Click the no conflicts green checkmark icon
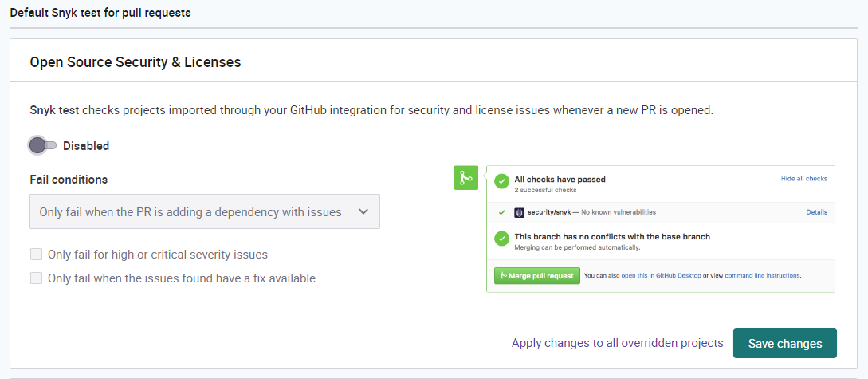 (501, 239)
